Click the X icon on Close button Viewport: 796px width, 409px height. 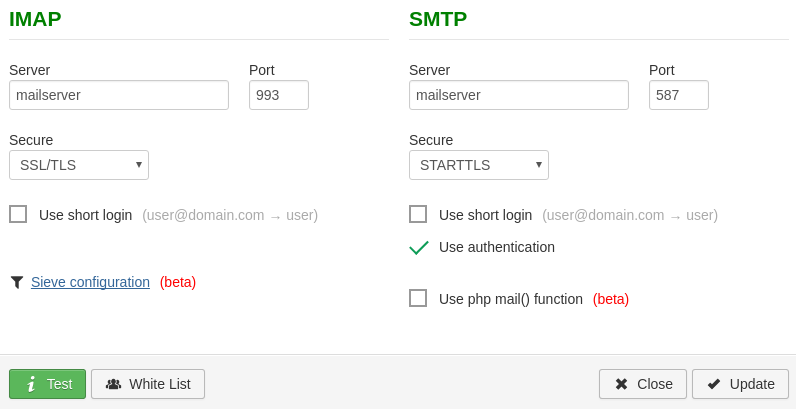(x=621, y=384)
